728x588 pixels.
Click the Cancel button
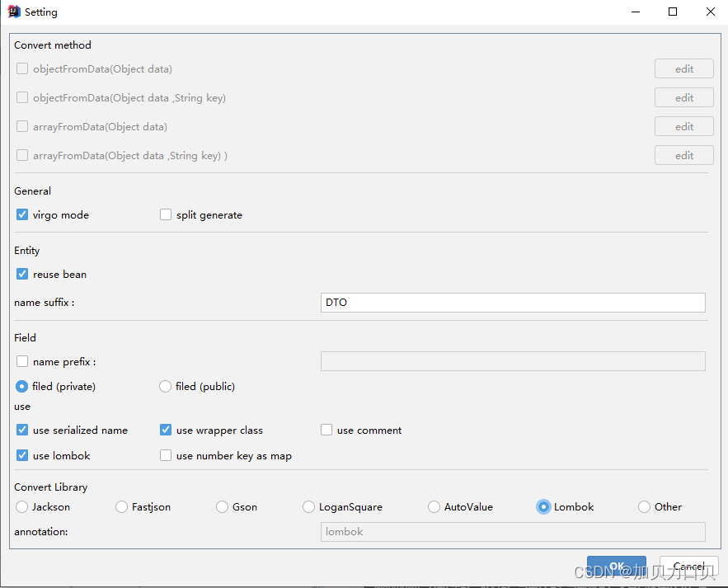click(x=688, y=567)
